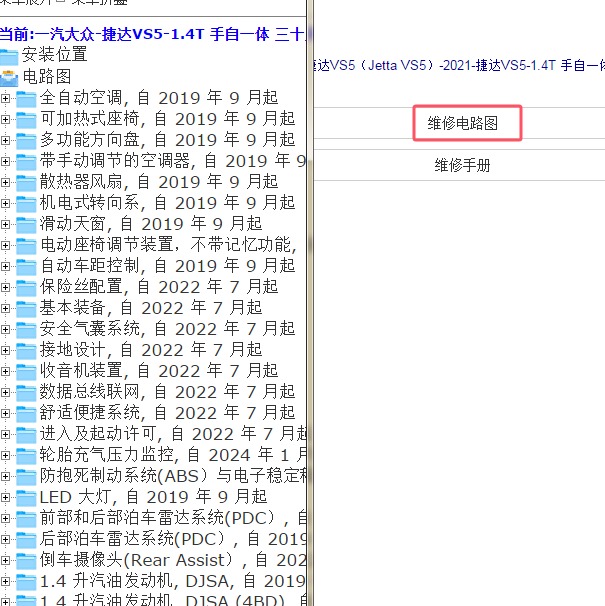Click folder icon beside 接地设计
The image size is (605, 606).
point(26,351)
